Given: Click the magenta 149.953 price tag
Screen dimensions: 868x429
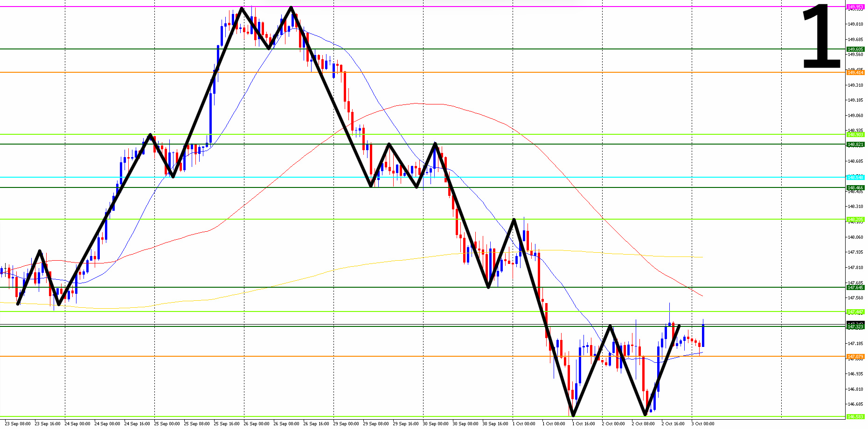Looking at the screenshot, I should 855,7.
